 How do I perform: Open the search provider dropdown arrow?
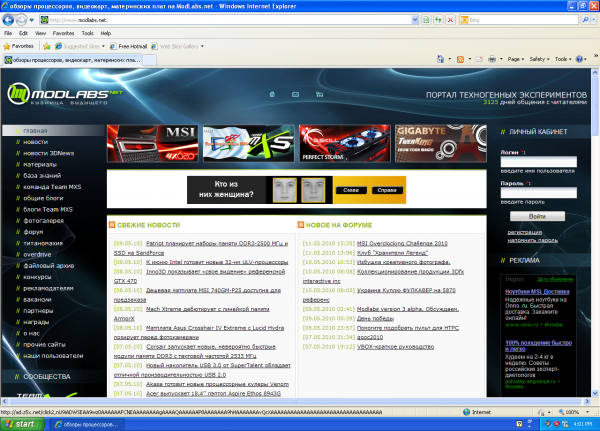[593, 20]
